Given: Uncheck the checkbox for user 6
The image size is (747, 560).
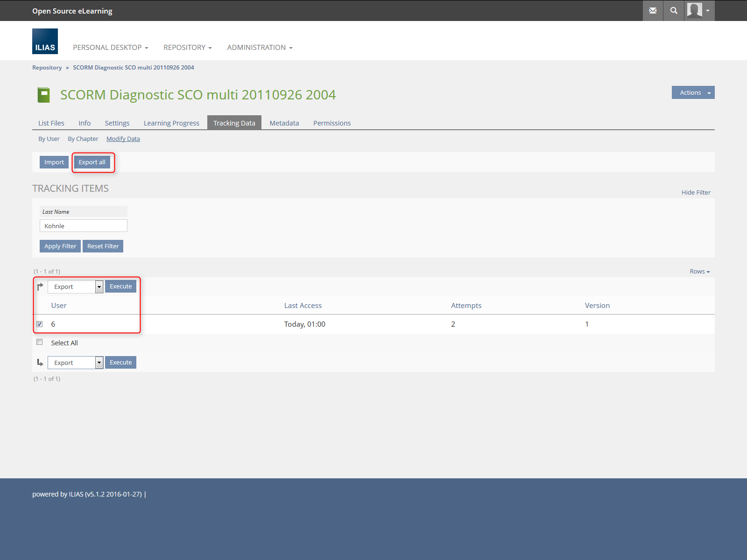Looking at the screenshot, I should 40,324.
